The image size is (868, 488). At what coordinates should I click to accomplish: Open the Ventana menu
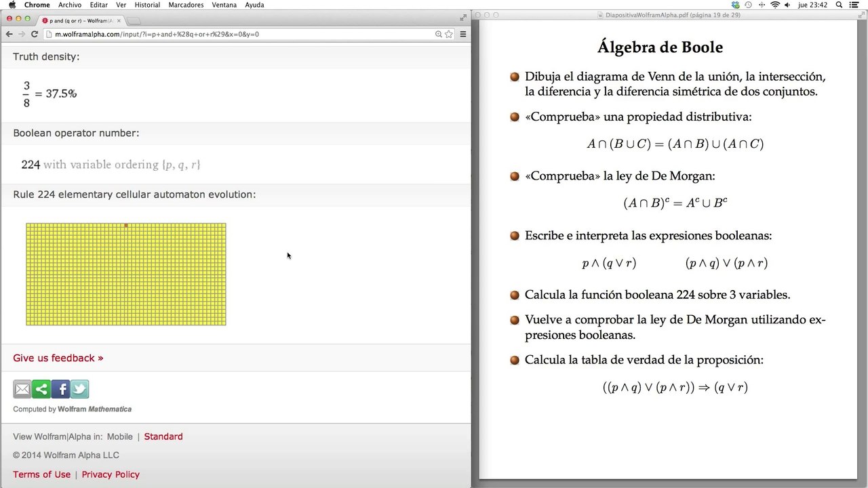pos(224,5)
